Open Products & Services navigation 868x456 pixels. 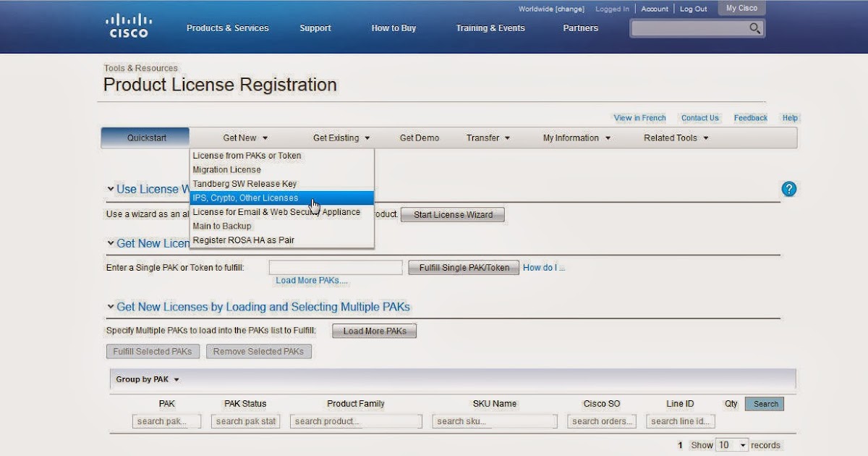click(x=228, y=28)
